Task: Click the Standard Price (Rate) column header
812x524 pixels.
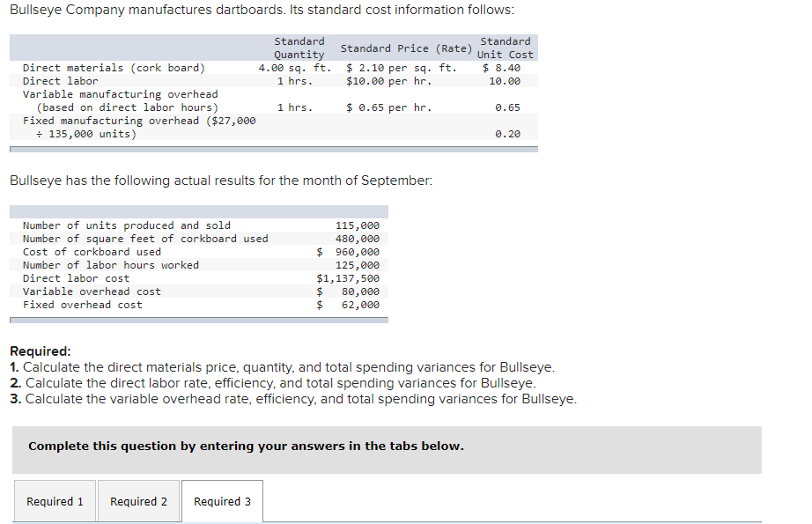Action: 407,48
